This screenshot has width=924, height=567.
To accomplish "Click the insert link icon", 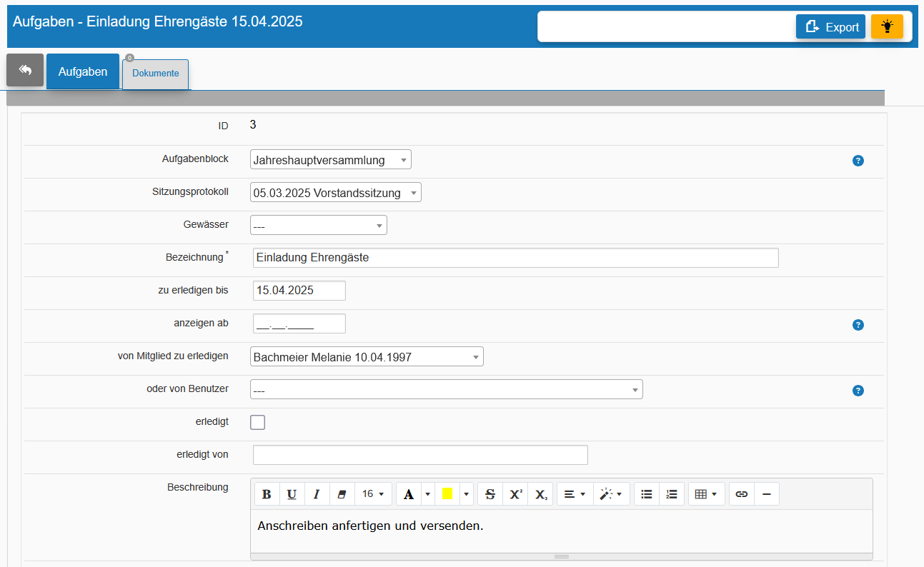I will point(742,494).
